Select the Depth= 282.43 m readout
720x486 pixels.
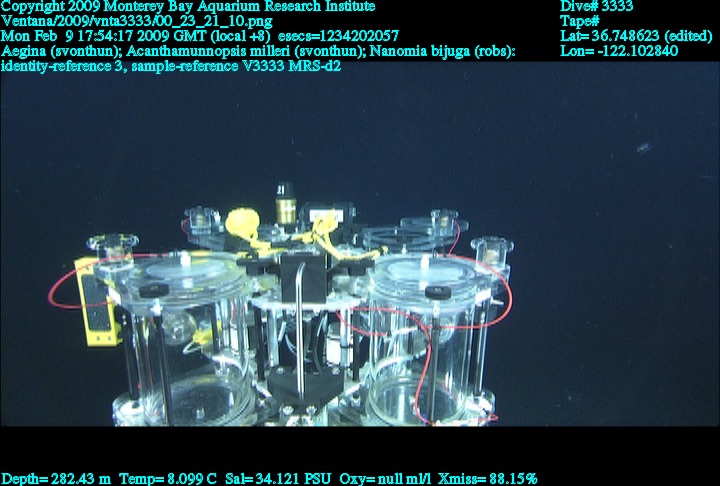56,478
